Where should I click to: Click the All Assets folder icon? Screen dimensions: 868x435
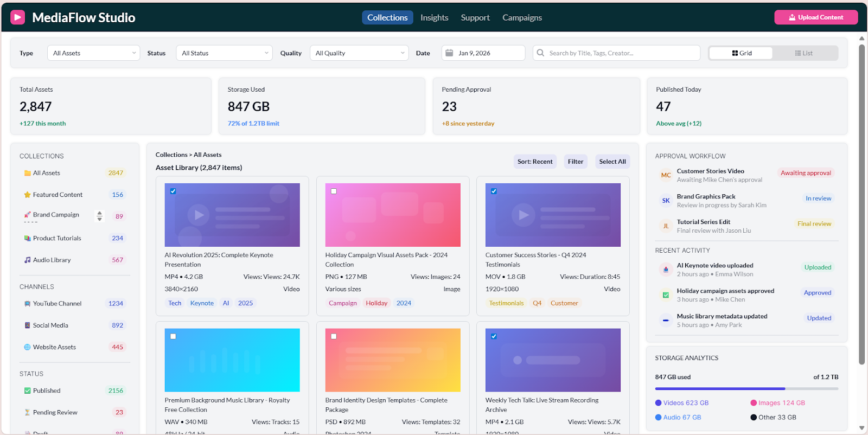(27, 173)
